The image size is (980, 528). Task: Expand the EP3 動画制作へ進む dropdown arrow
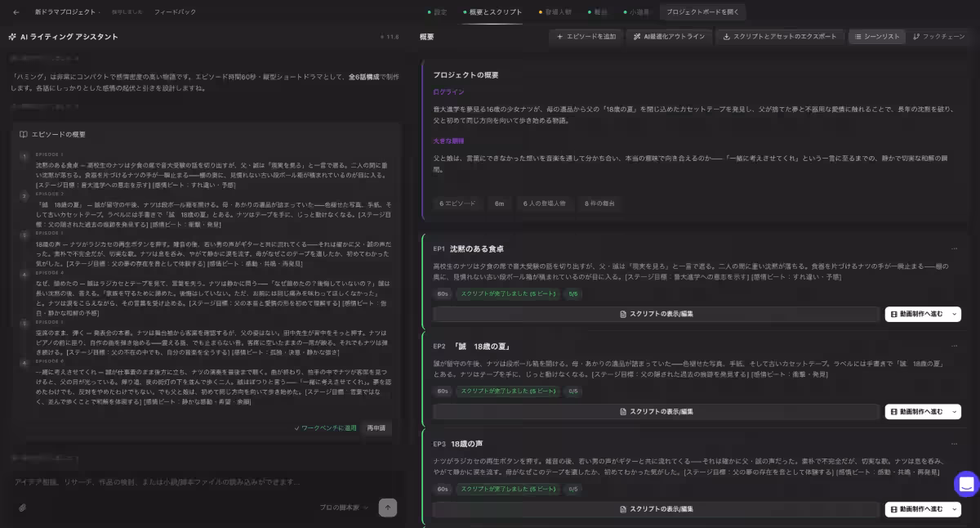coord(955,509)
